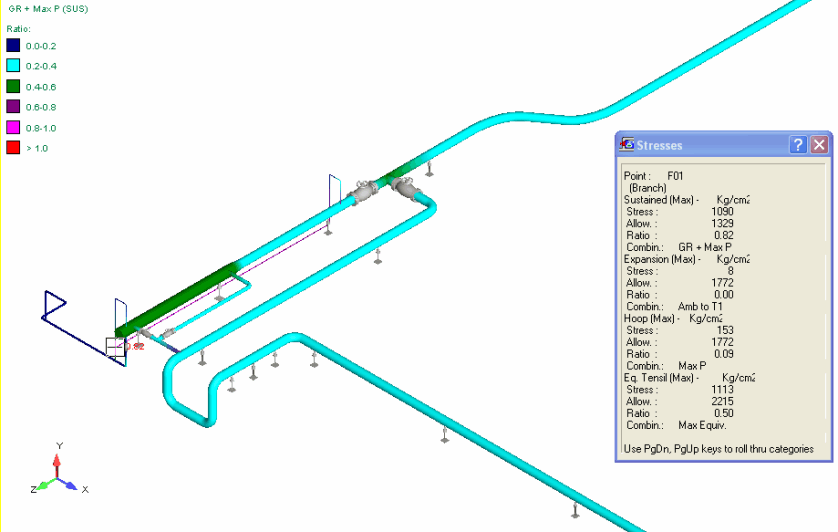The image size is (838, 532).
Task: Click the PgDn, PgUp hint text in Stresses dialog
Action: (x=718, y=449)
